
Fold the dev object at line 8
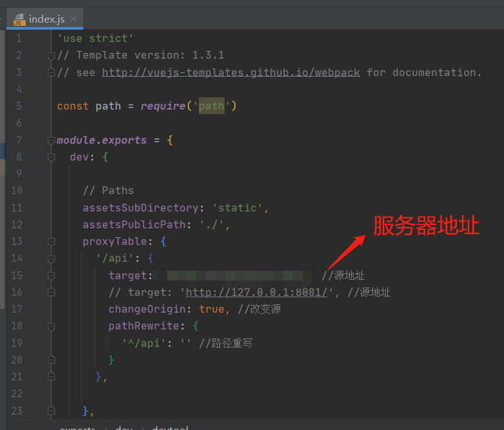click(x=51, y=157)
